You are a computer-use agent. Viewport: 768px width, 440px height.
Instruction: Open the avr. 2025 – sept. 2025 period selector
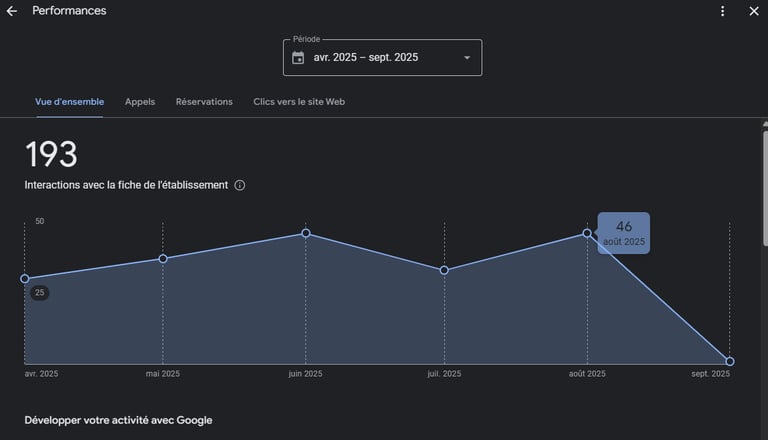(x=381, y=58)
